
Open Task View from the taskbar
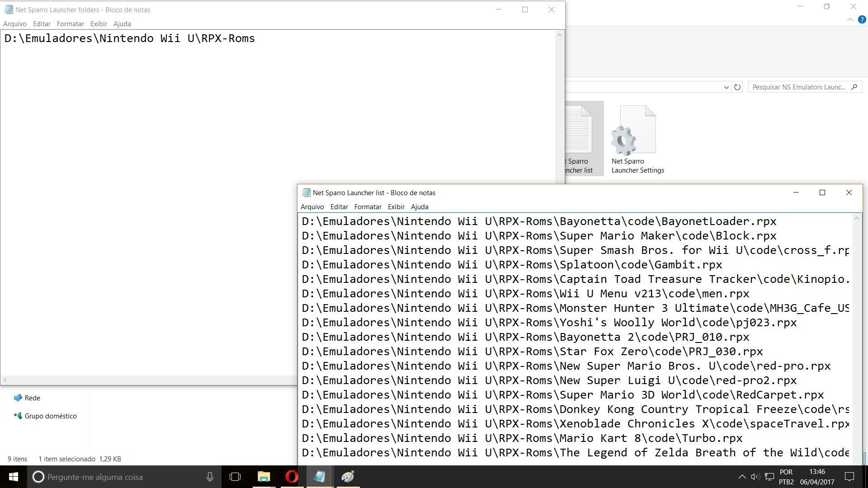pos(235,477)
